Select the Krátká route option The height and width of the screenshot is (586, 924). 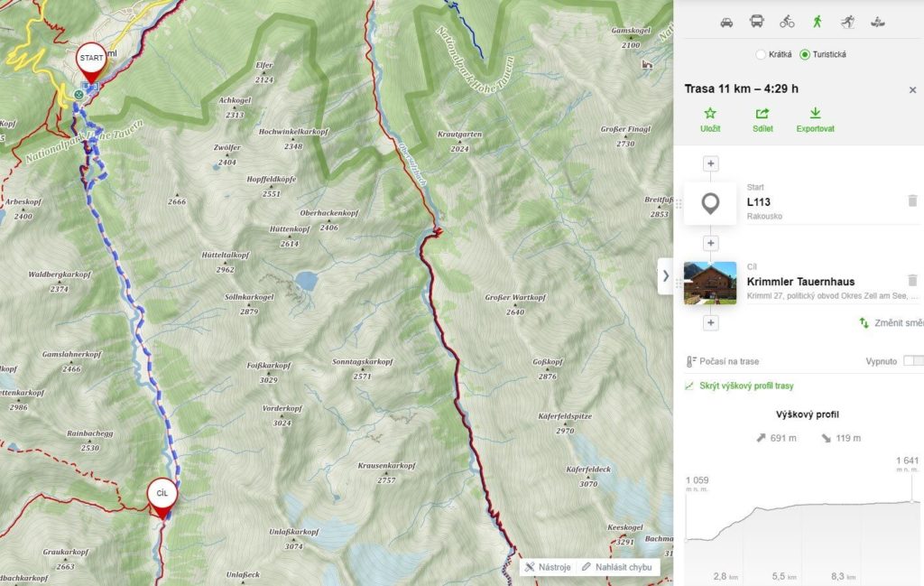761,54
